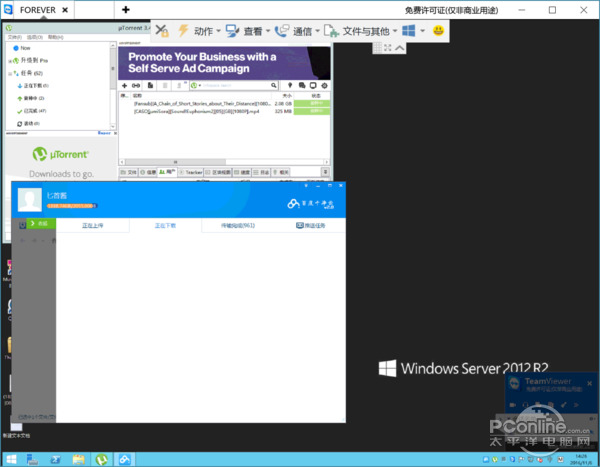
Task: Click the TeamViewer logo icon in title bar
Action: pos(8,9)
